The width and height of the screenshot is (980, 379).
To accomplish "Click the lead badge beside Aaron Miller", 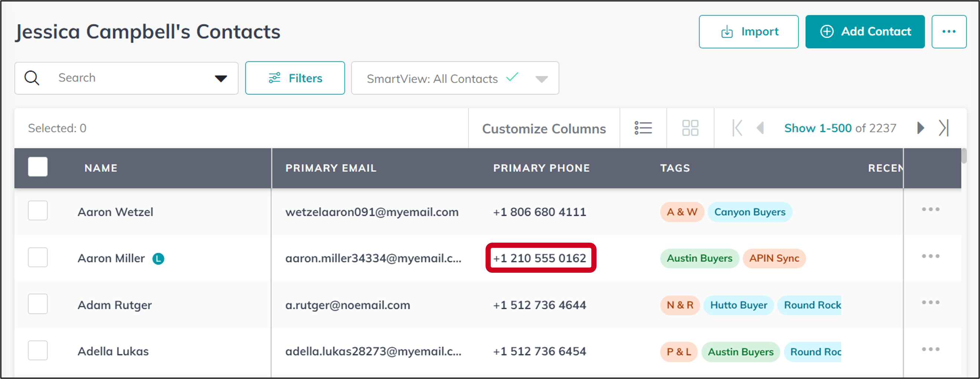I will pyautogui.click(x=159, y=259).
